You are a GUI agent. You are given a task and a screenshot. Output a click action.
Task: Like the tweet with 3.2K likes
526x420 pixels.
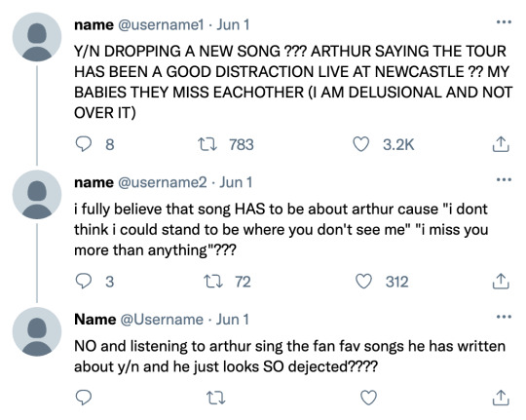point(361,144)
